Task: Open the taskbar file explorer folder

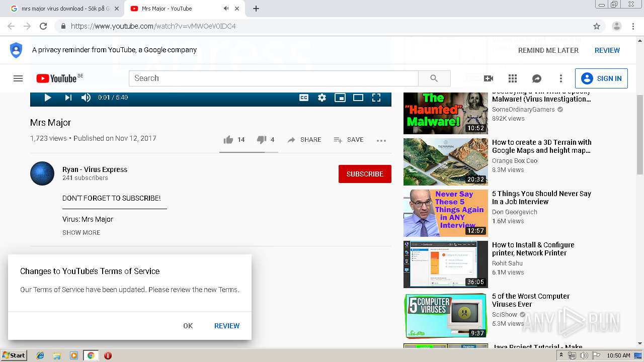Action: [57, 355]
